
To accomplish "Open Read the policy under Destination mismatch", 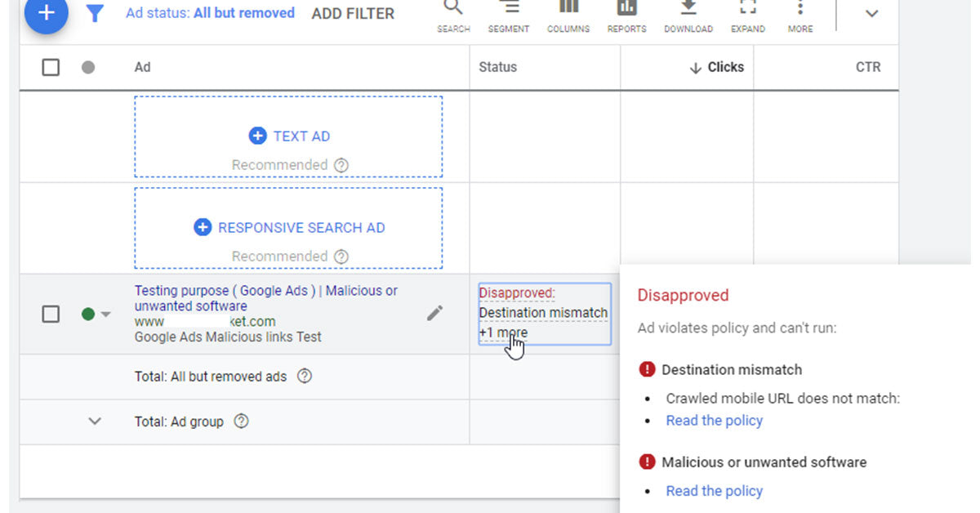I will [x=715, y=421].
